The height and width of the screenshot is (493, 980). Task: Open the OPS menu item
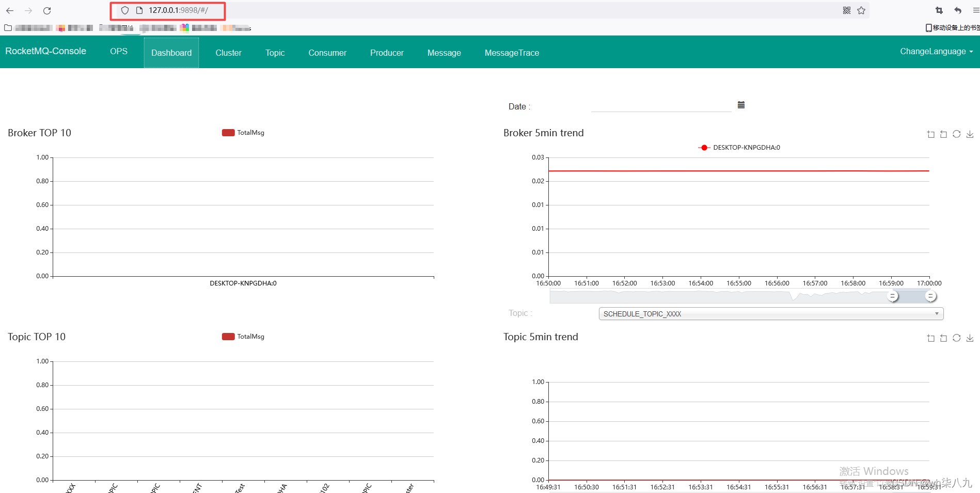click(119, 52)
